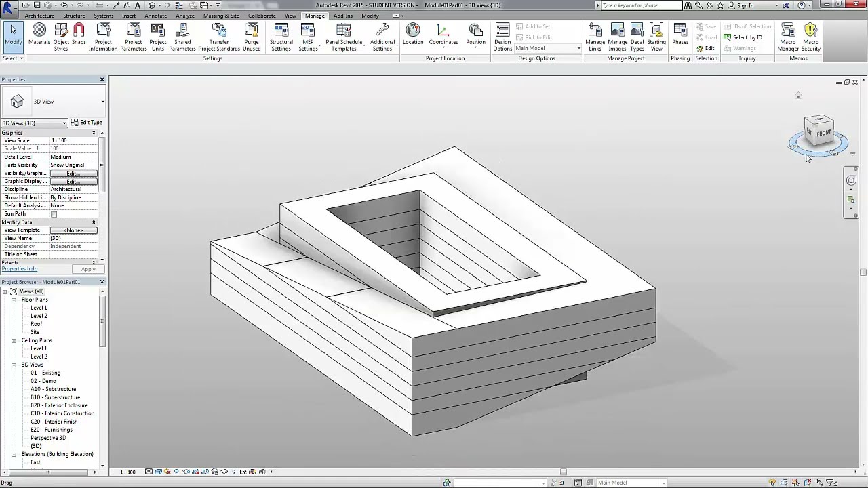Switch to the Annotate ribbon tab
868x488 pixels.
tap(155, 16)
